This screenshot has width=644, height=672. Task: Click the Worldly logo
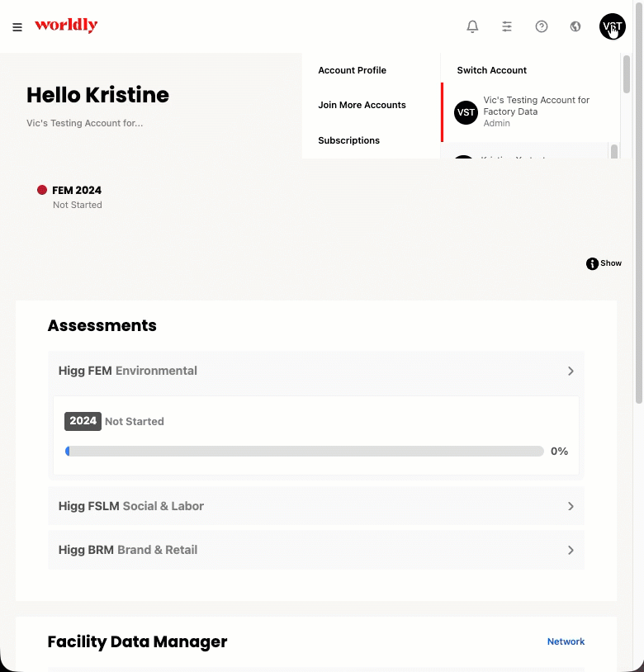[x=66, y=26]
